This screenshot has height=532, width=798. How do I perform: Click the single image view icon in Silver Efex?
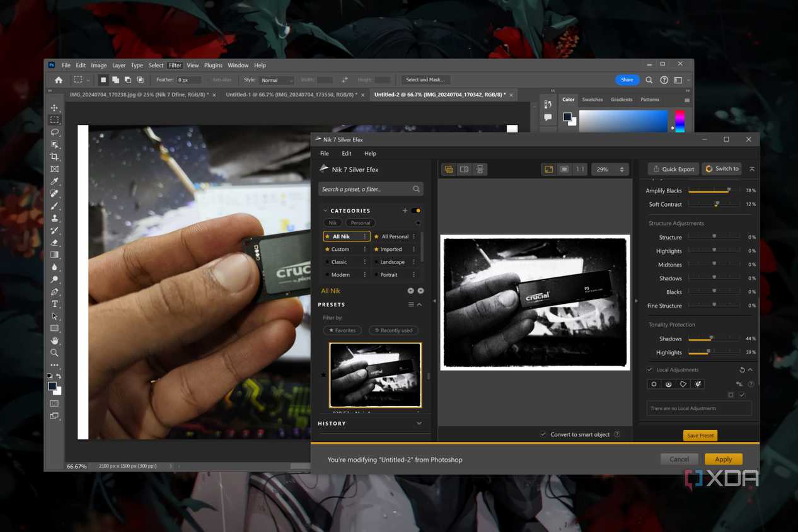coord(449,169)
